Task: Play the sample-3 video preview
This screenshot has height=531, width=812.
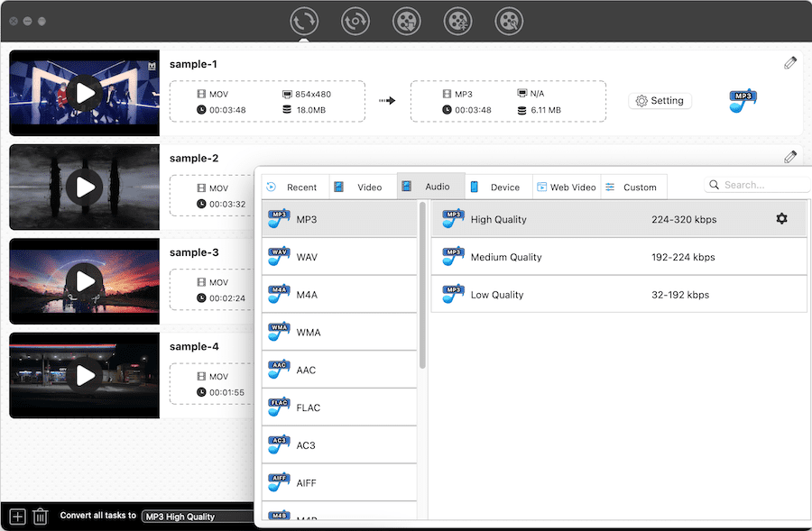Action: click(85, 280)
